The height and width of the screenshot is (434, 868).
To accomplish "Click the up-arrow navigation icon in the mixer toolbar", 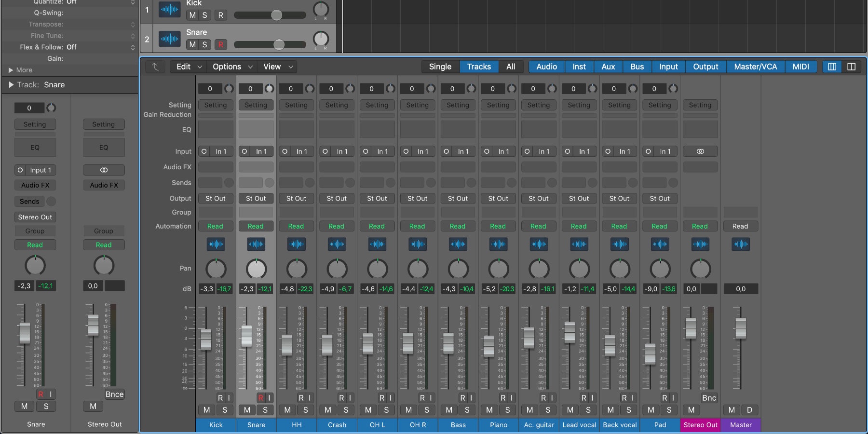I will (x=155, y=67).
